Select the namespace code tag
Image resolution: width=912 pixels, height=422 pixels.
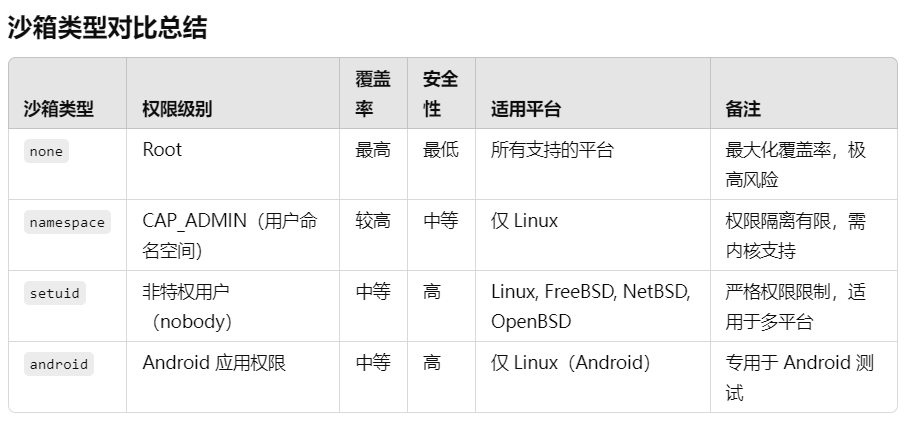67,223
